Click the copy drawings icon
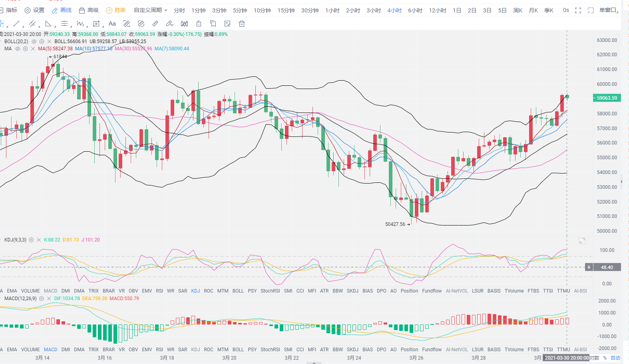Viewport: 629px width, 364px height. coord(213,24)
